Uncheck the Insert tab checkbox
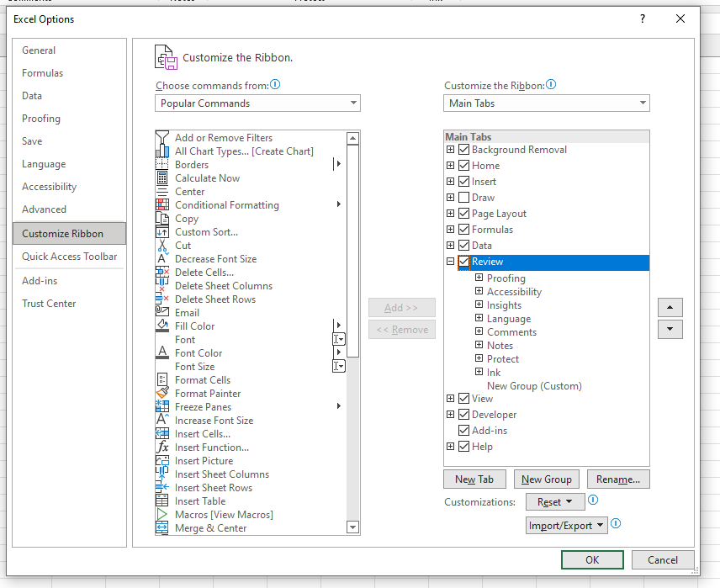720x588 pixels. [x=463, y=182]
